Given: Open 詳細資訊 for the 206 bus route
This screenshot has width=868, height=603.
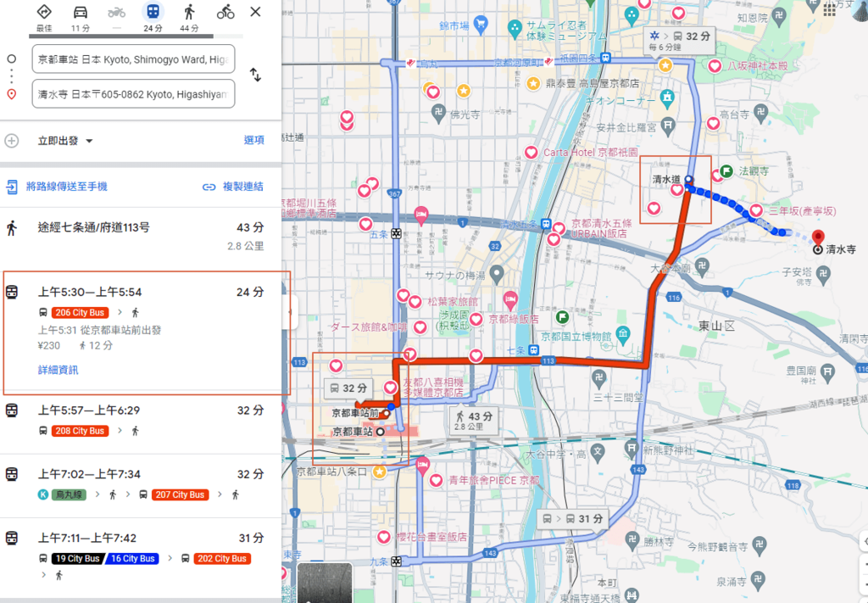Looking at the screenshot, I should pos(58,370).
